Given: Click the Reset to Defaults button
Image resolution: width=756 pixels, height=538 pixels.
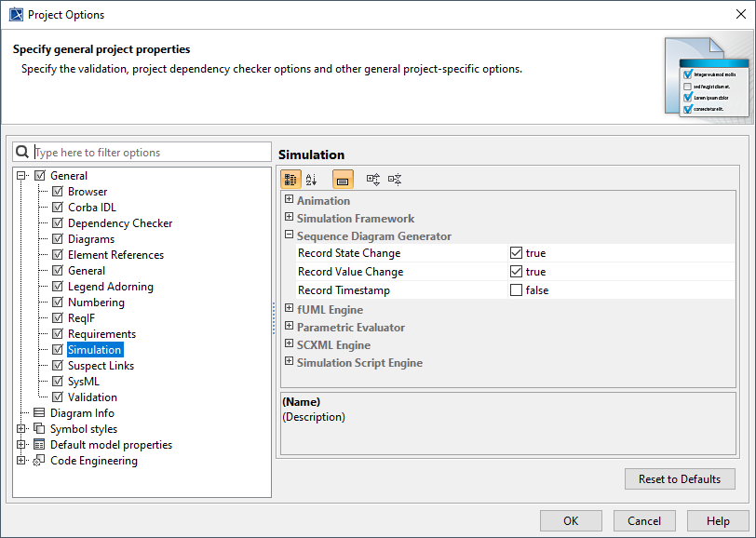Looking at the screenshot, I should [x=680, y=479].
